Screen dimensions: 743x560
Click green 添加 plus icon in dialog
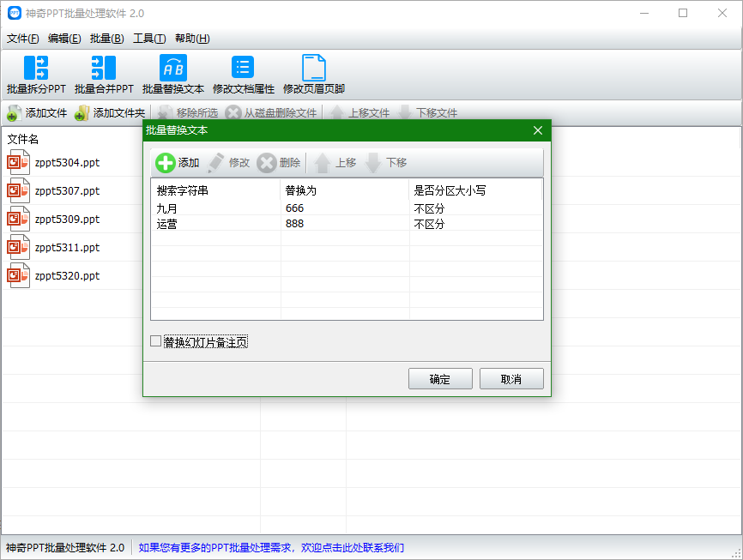pos(166,163)
